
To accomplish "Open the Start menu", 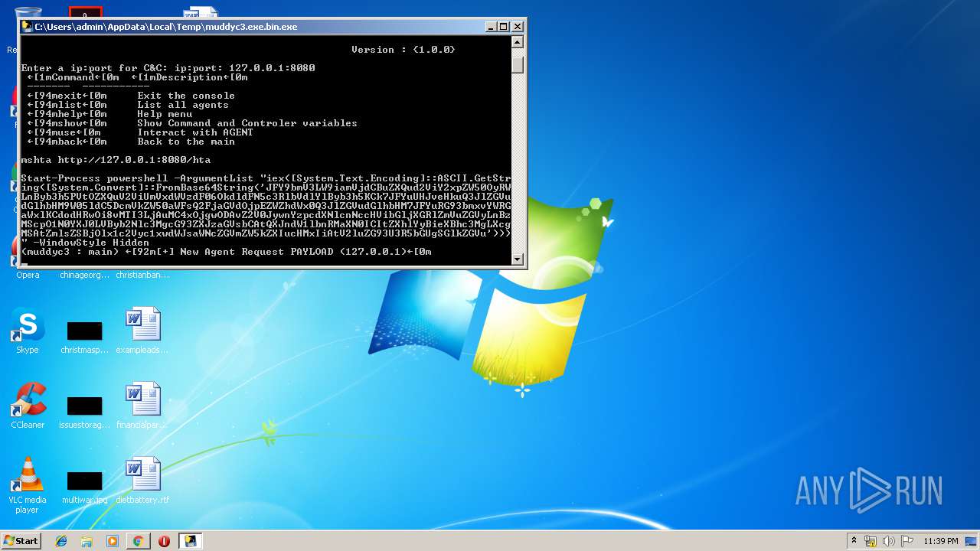I will (21, 540).
